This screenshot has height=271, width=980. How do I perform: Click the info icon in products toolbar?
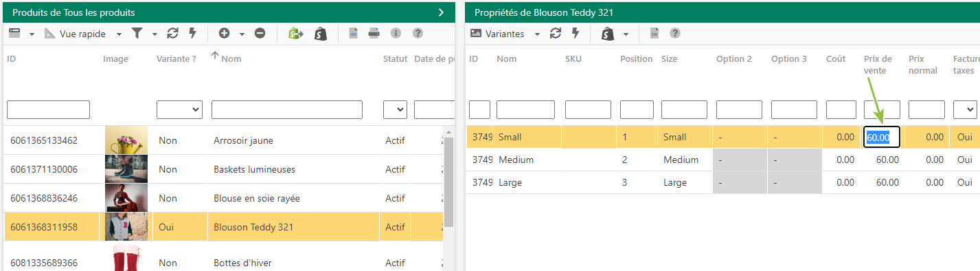point(396,33)
